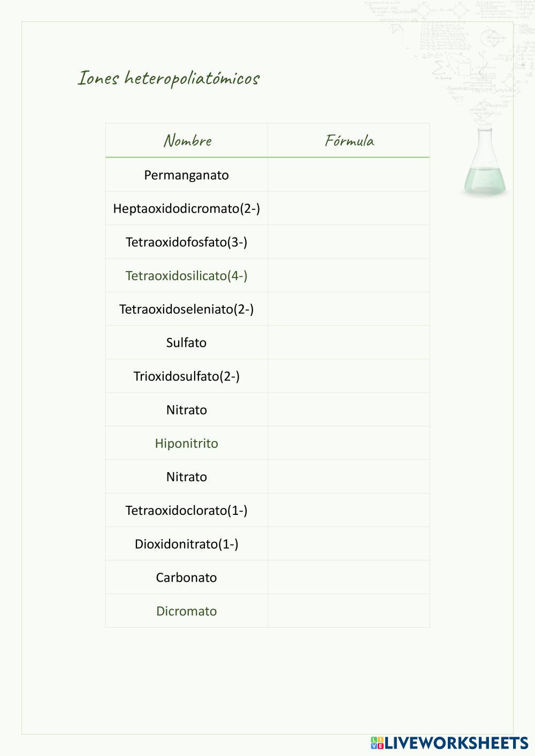Click the Iones heteropoliatómicos title
The image size is (535, 756).
point(169,78)
